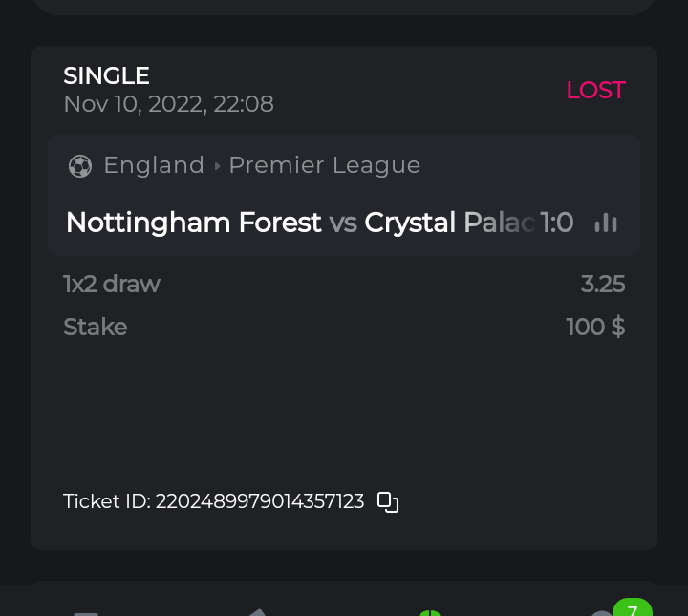Open match statistics bar chart icon
Screen dimensions: 688x616
click(x=606, y=223)
